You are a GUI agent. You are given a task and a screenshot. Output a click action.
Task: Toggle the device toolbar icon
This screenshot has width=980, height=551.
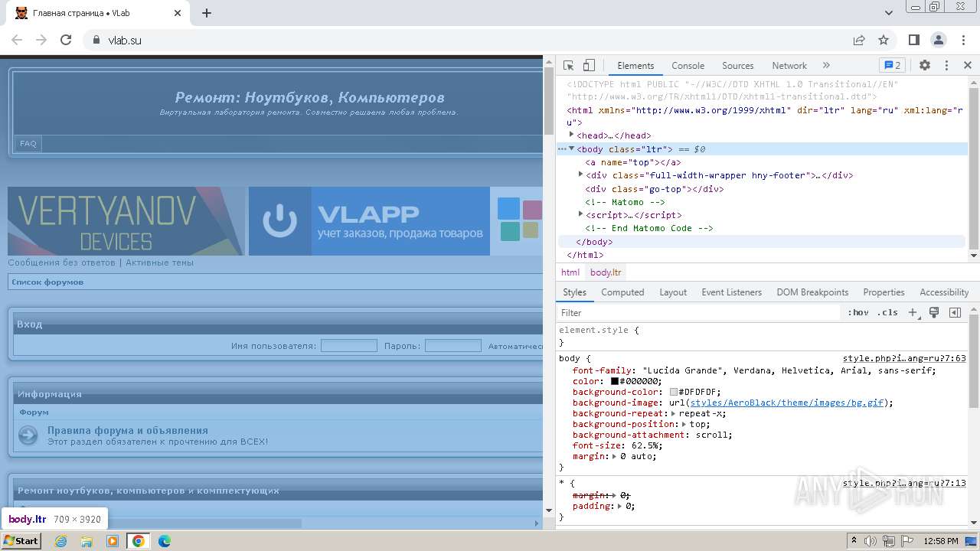click(589, 66)
